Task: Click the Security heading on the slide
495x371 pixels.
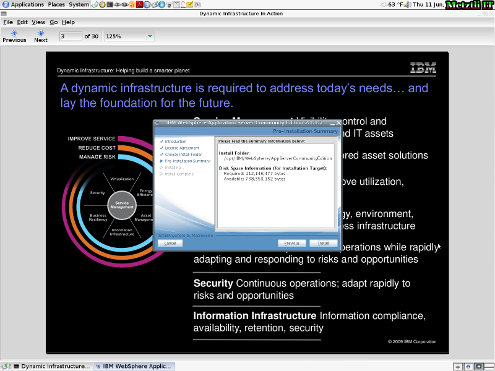Action: 213,283
